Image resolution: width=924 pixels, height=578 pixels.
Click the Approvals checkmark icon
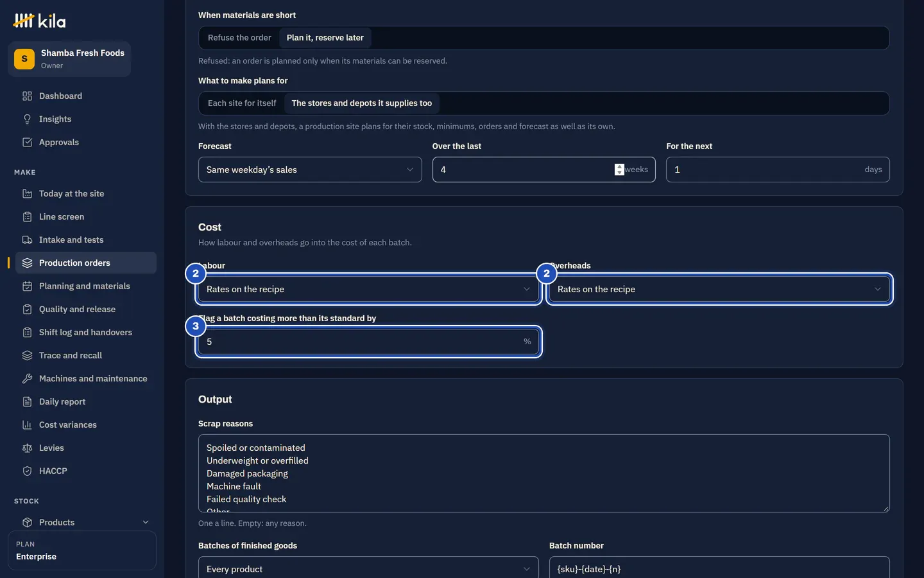pos(27,143)
